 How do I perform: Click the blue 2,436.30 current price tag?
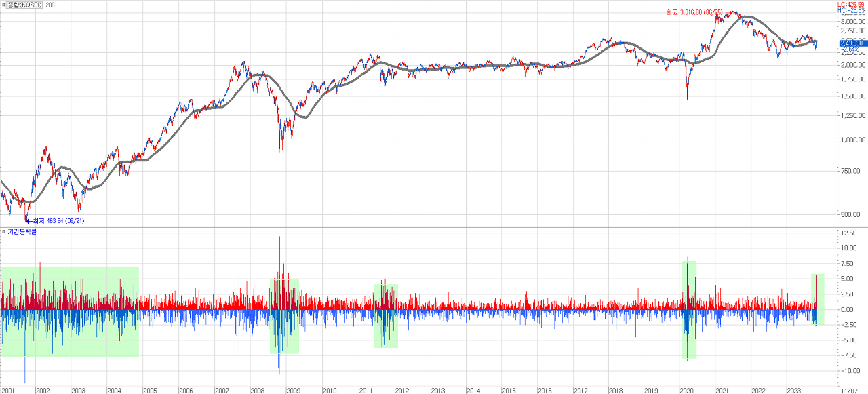850,43
